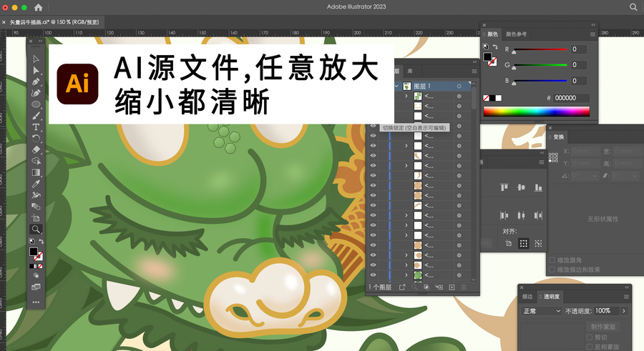644x351 pixels.
Task: Select the Direct Selection tool
Action: 36,70
